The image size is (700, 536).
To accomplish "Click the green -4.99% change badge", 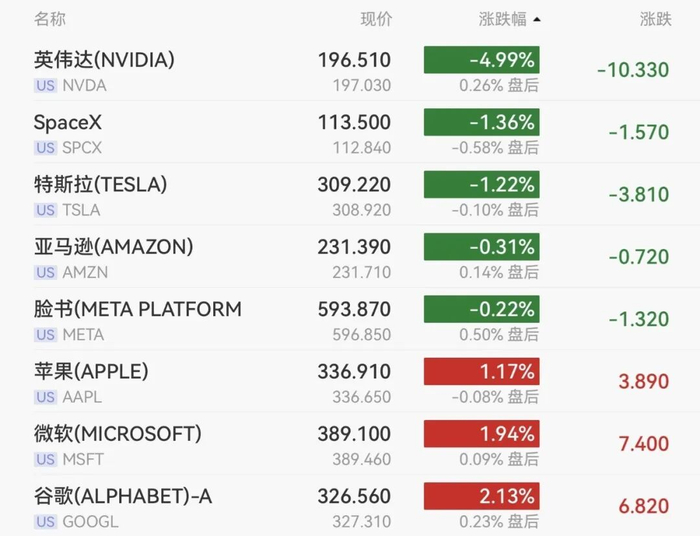I will [x=482, y=60].
